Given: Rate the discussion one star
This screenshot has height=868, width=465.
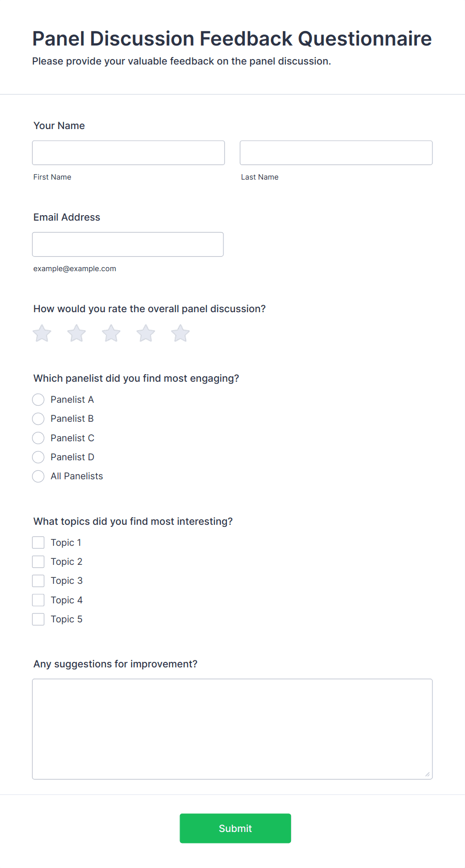Looking at the screenshot, I should tap(42, 333).
